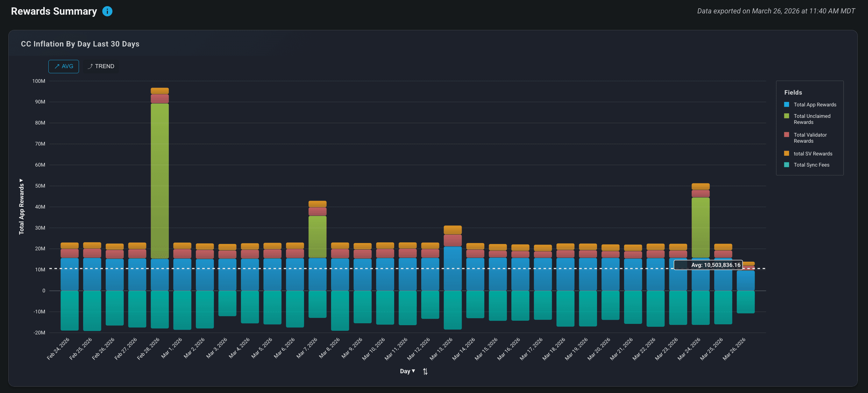Click the orange total SV Rewards legend swatch
The width and height of the screenshot is (868, 393).
pos(787,154)
